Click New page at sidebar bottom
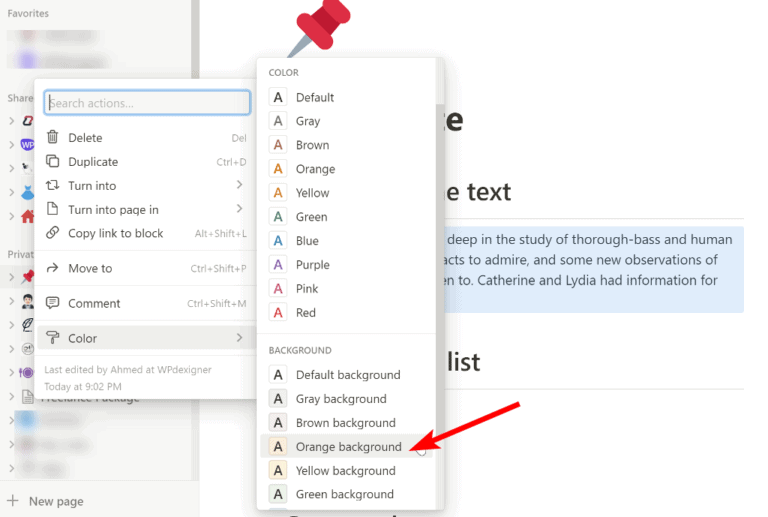Viewport: 768px width, 517px height. (56, 501)
